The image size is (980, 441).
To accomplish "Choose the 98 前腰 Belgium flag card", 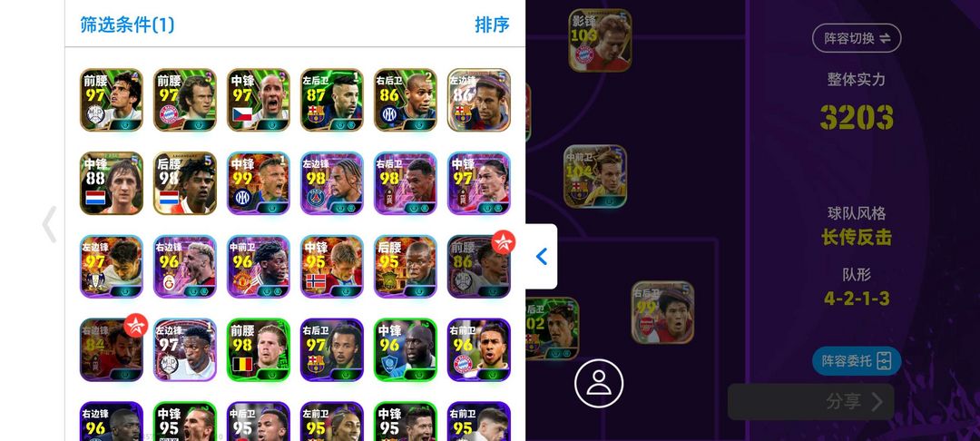I will point(258,349).
